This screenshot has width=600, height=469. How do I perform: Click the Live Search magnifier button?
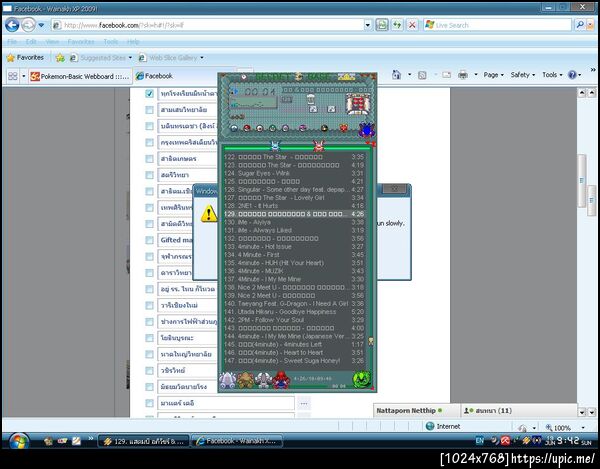pos(580,25)
